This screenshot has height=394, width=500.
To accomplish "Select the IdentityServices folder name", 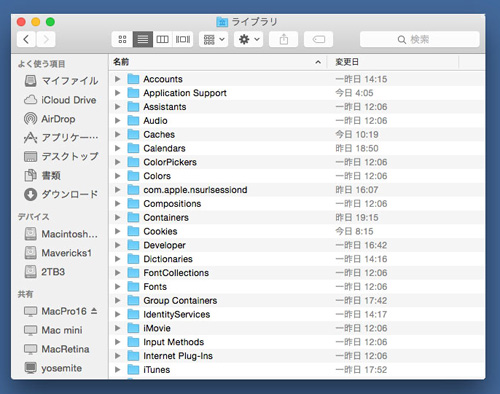I will pos(177,314).
